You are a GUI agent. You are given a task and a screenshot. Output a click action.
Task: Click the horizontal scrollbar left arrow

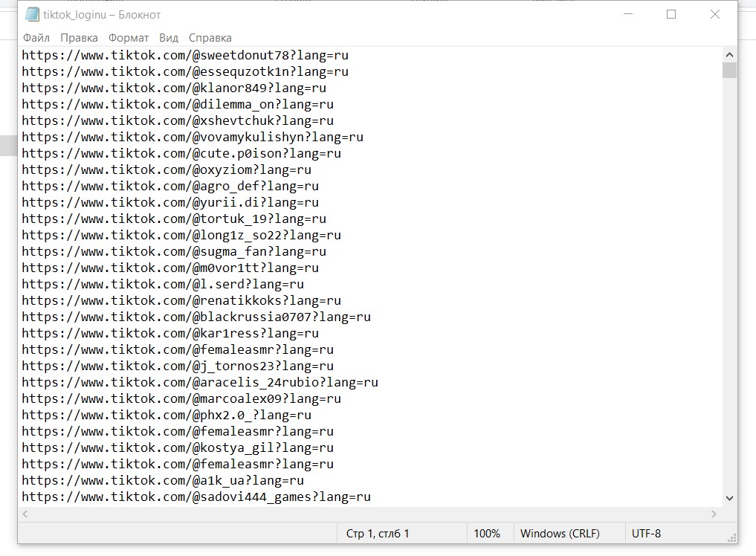coord(25,514)
